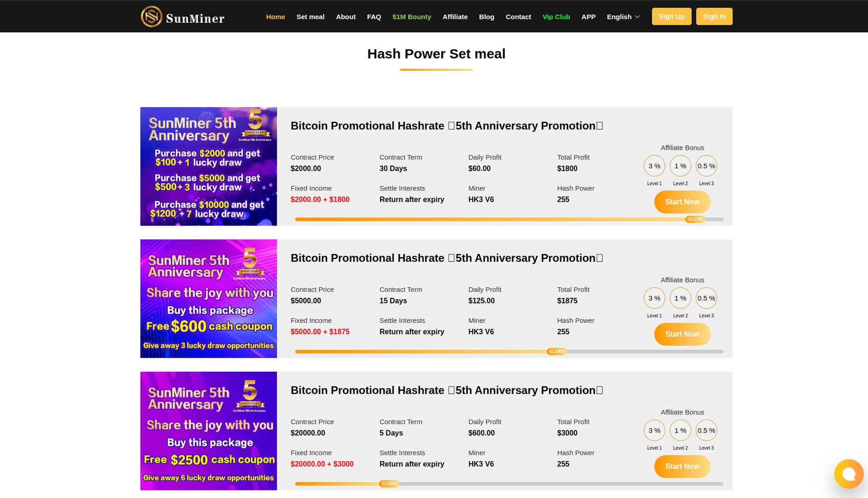Click the 1% Level 2 badge on the $5000 plan
868x498 pixels.
click(680, 298)
